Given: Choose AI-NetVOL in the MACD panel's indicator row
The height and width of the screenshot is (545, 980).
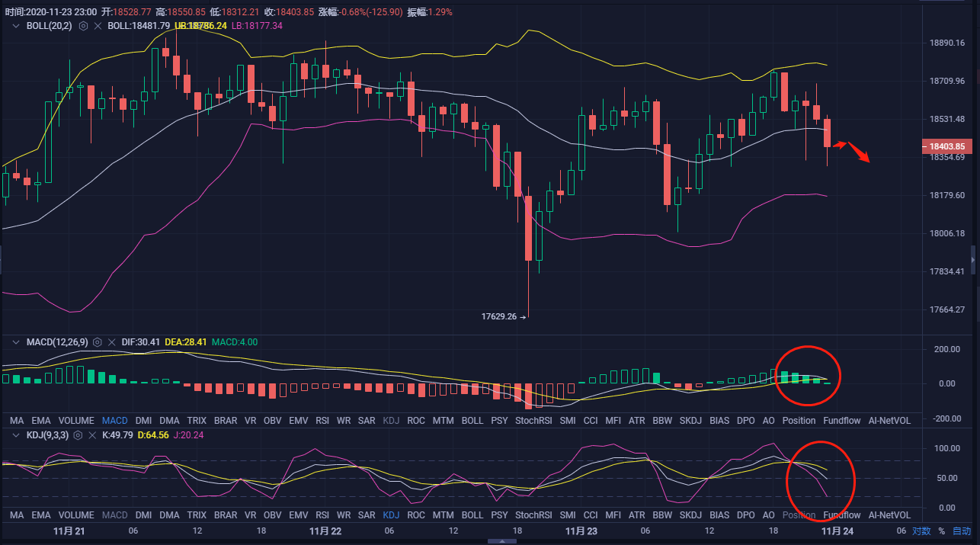Looking at the screenshot, I should (x=889, y=421).
